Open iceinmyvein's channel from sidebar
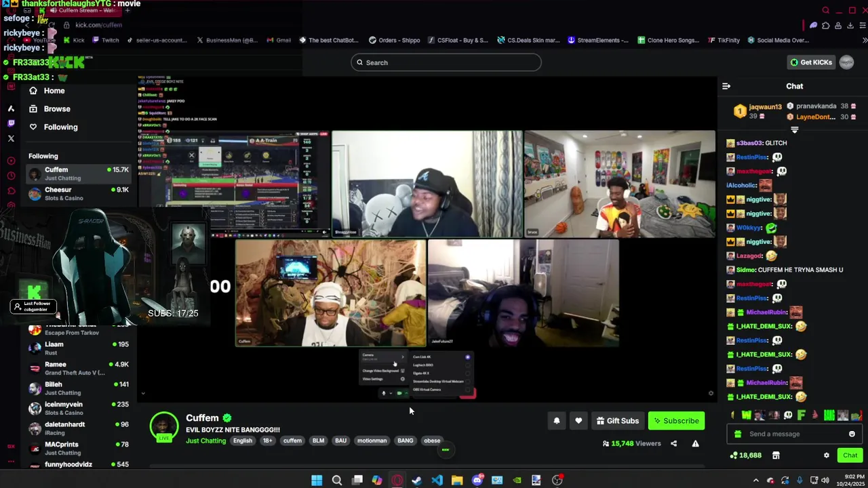This screenshot has width=868, height=488. click(79, 408)
